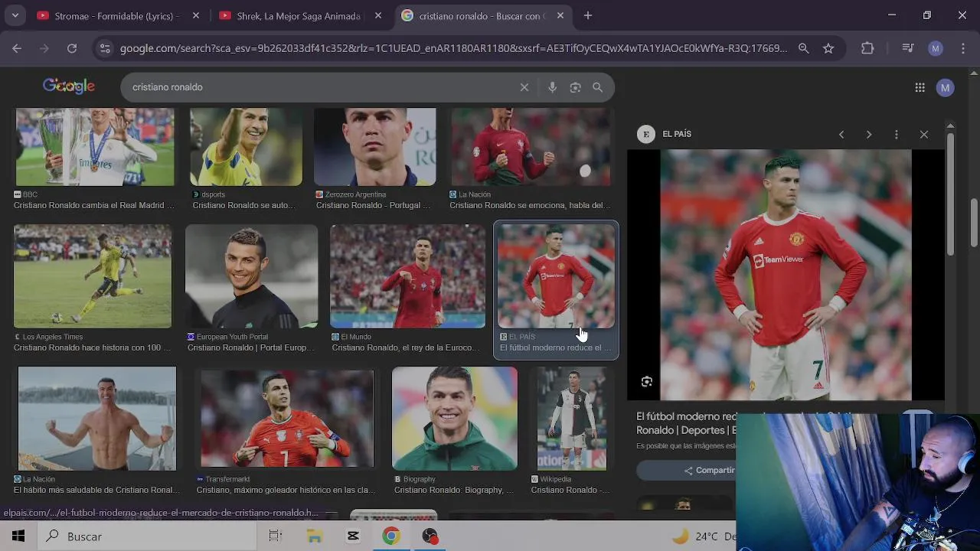Viewport: 980px width, 551px height.
Task: Search inside image with Lens icon
Action: tap(647, 382)
